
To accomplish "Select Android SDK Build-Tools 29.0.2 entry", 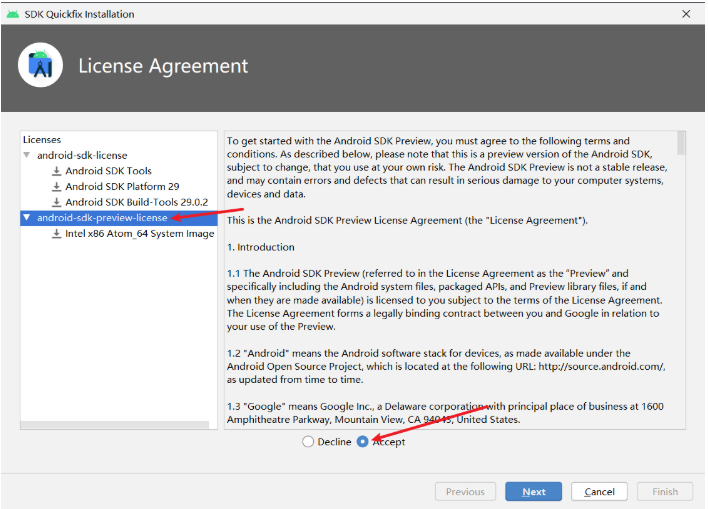I will tap(137, 202).
